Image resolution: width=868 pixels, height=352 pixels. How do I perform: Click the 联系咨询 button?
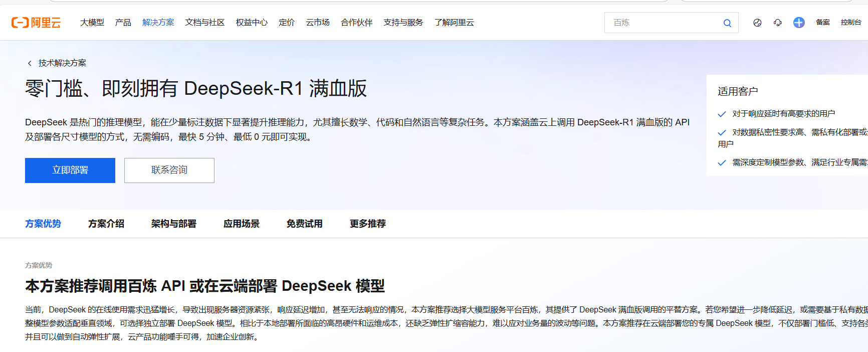(169, 170)
